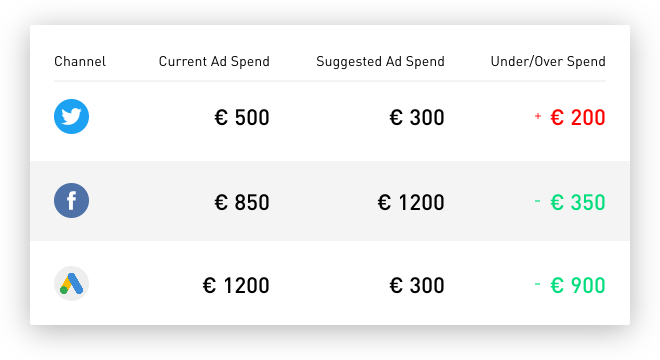Image resolution: width=660 pixels, height=360 pixels.
Task: Click the green value € 900
Action: [578, 285]
